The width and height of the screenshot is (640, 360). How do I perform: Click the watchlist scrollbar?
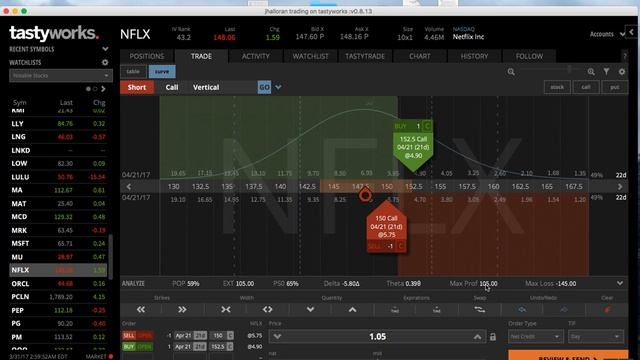coord(110,257)
